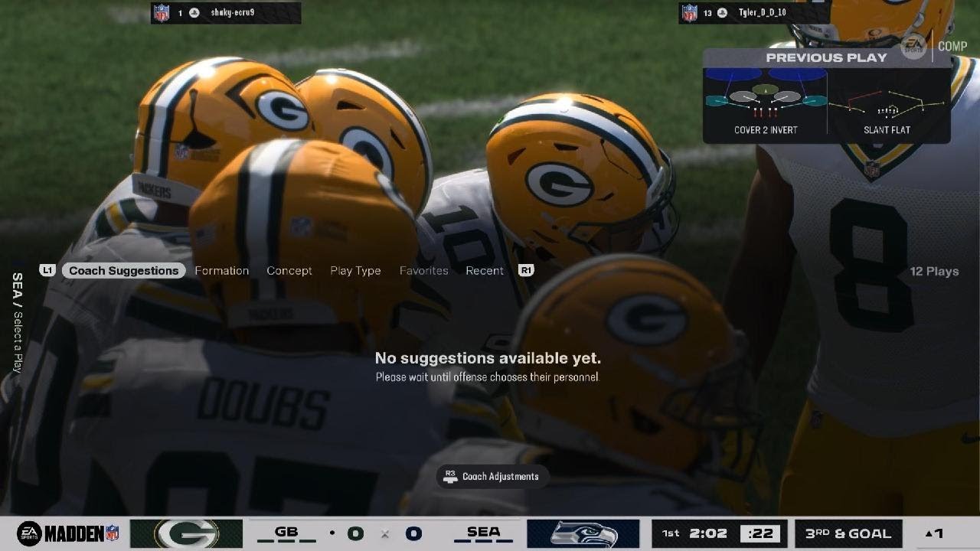Click the 1st quarter label
980x551 pixels.
671,533
